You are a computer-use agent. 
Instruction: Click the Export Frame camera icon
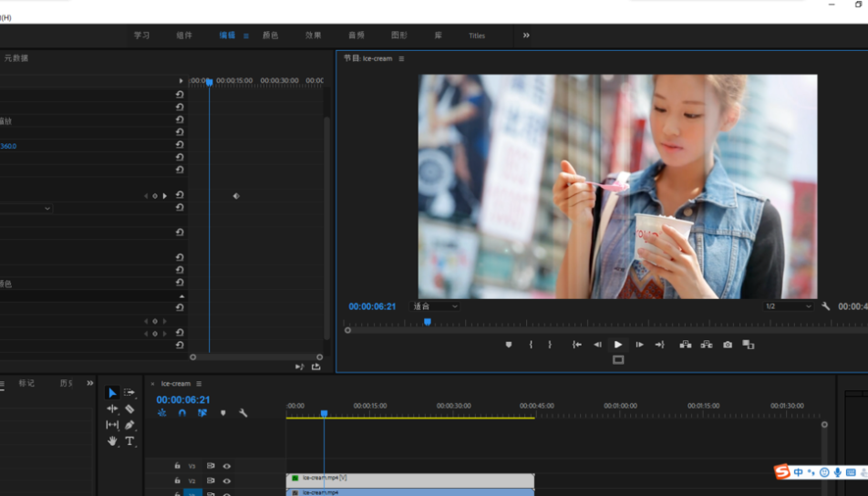[728, 345]
